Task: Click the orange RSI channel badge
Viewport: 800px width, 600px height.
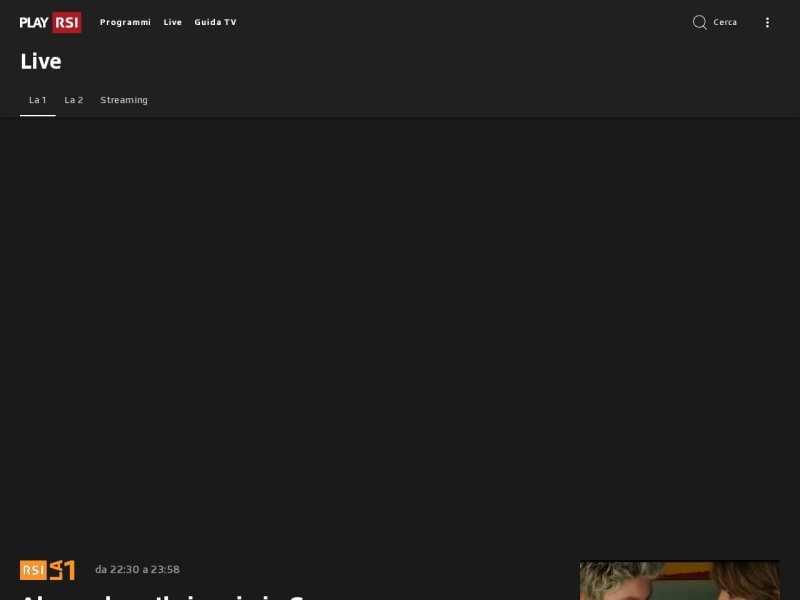Action: 33,570
